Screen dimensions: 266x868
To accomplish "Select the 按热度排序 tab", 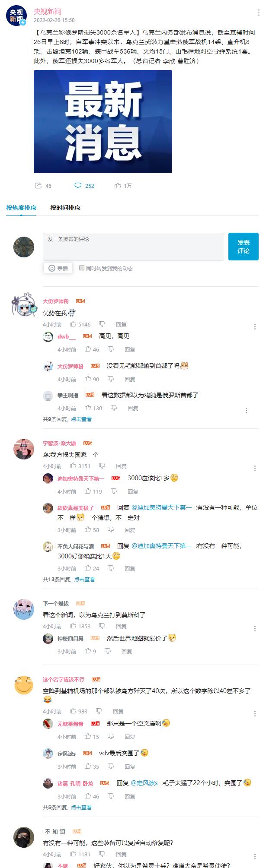I will click(x=21, y=208).
